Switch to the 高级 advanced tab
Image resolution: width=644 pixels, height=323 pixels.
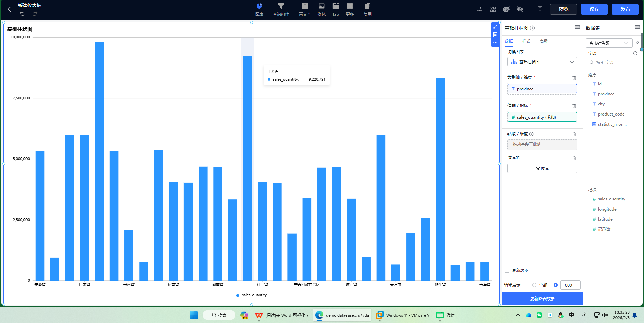point(544,41)
